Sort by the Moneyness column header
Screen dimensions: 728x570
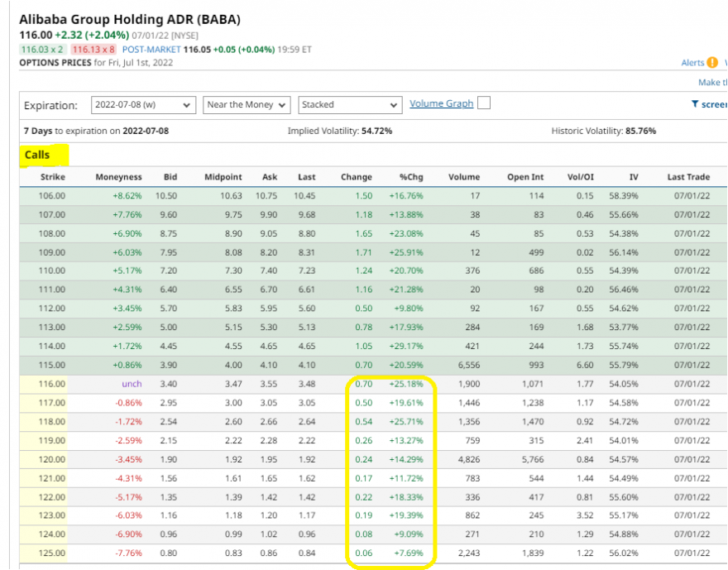tap(118, 177)
